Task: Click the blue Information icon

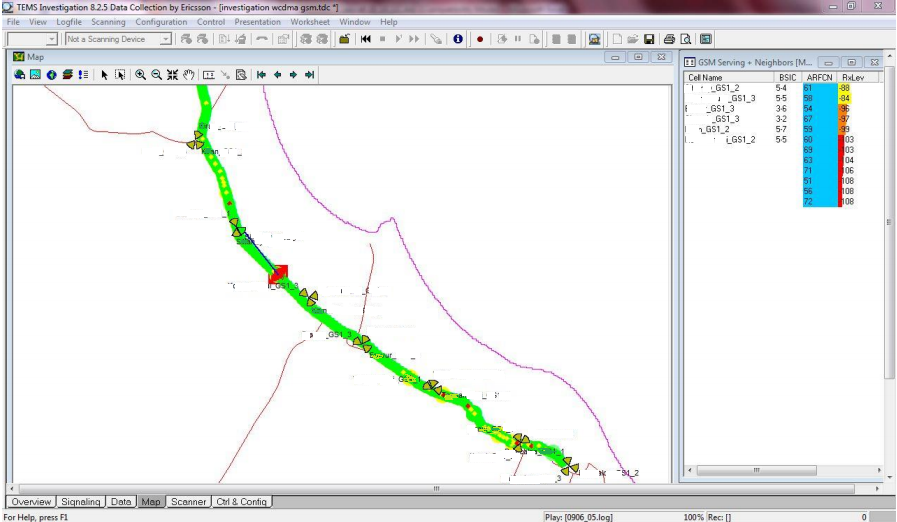Action: point(458,39)
